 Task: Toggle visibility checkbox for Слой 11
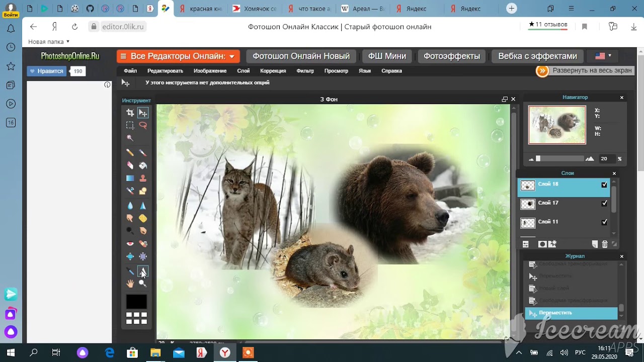[x=604, y=222]
